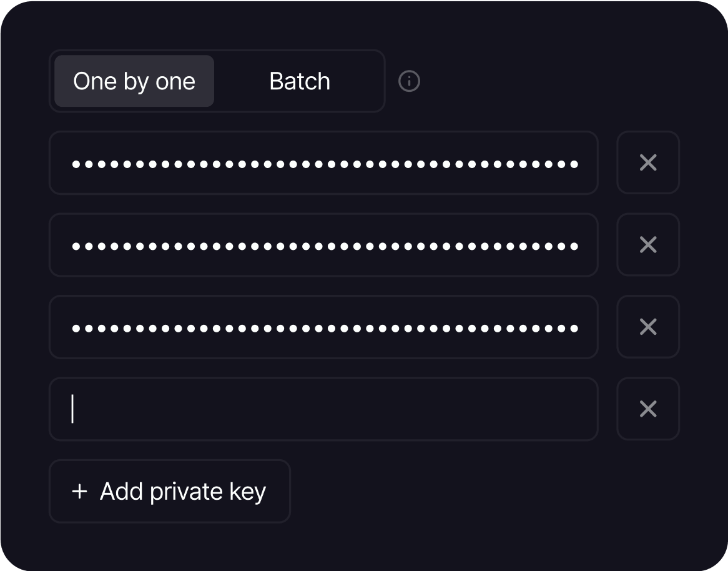Click the plus icon on Add private key
This screenshot has width=728, height=571.
tap(79, 491)
